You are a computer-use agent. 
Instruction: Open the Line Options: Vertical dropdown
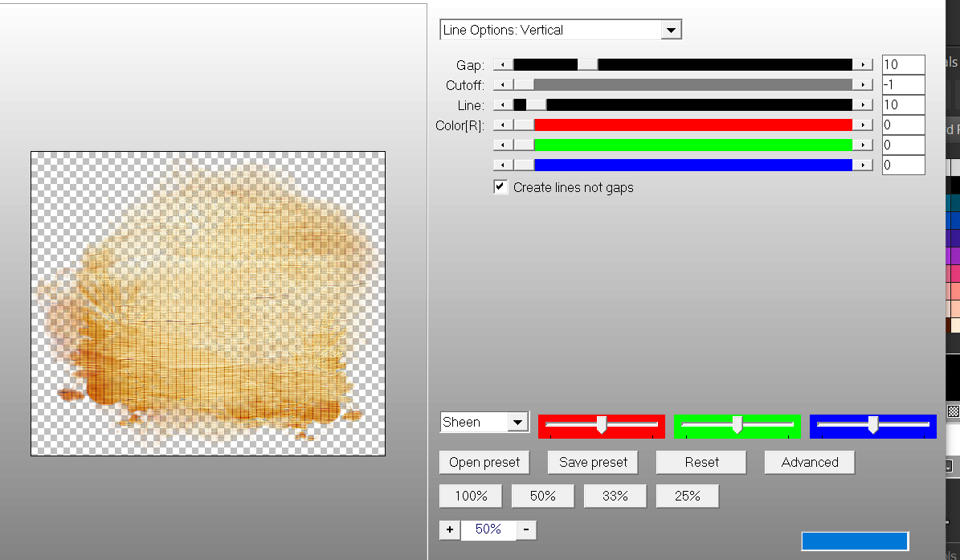(671, 31)
